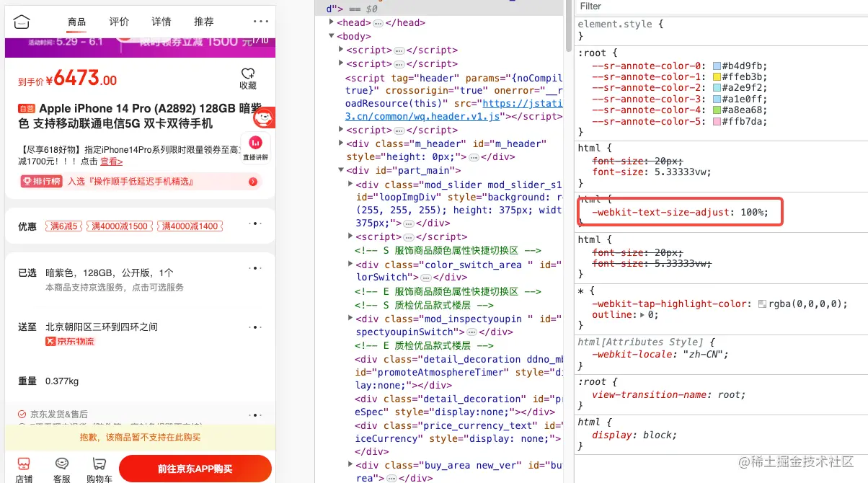
Task: Select the element.style rule header
Action: click(620, 25)
